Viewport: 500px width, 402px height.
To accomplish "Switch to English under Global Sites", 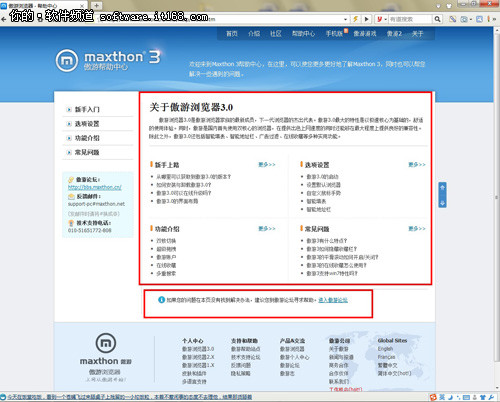I will click(x=385, y=349).
